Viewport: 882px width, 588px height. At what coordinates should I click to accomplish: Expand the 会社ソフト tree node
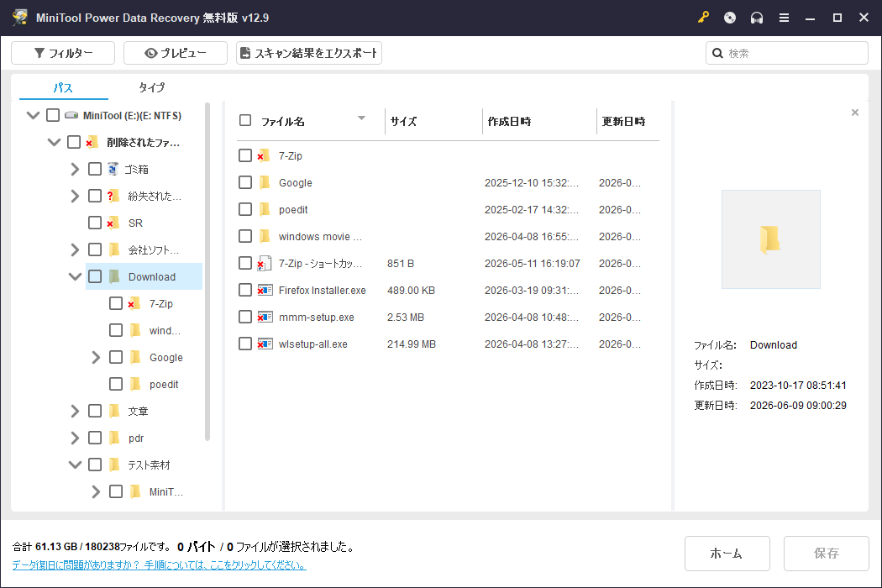point(75,249)
